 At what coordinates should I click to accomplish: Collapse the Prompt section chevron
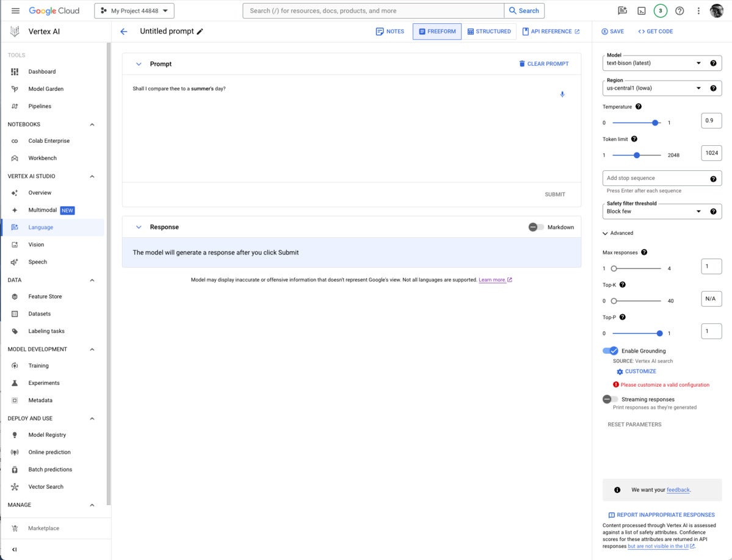point(139,64)
